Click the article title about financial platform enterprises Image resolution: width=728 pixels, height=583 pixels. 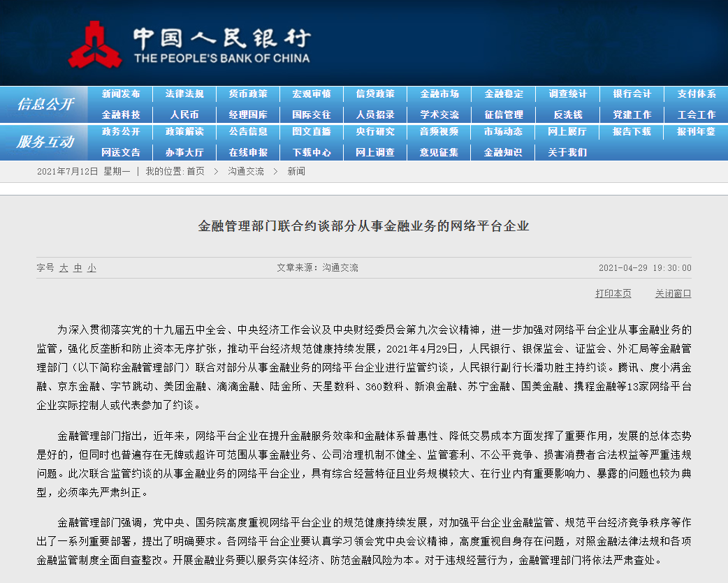364,227
